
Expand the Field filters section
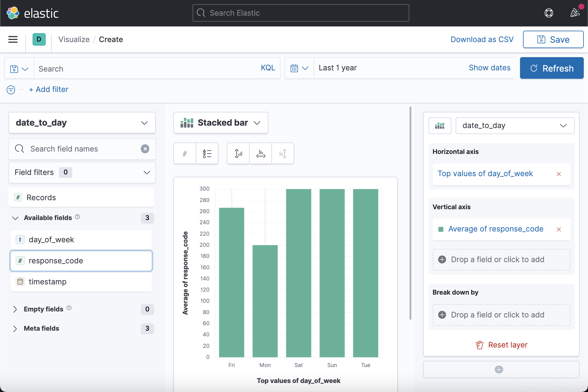[147, 172]
